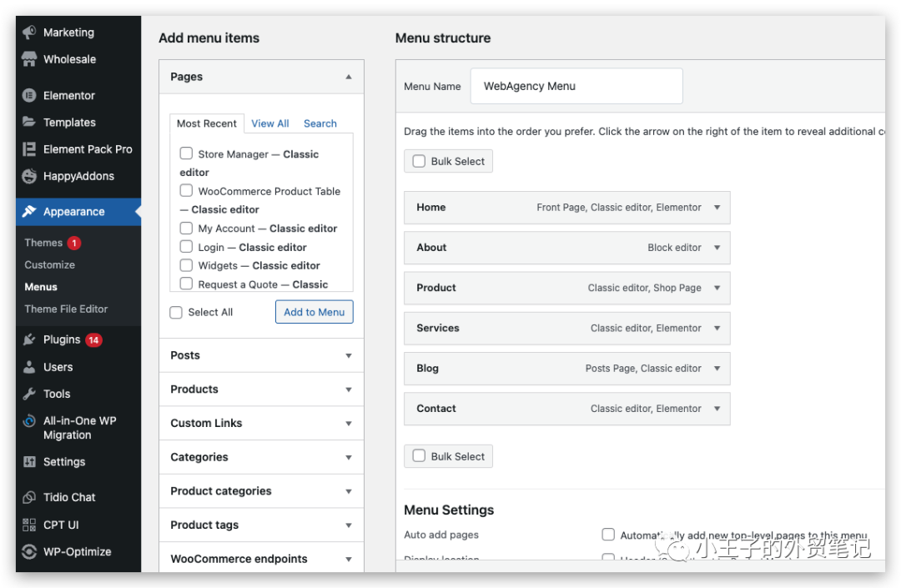Click the Marketing megaphone icon
The image size is (901, 588).
point(29,33)
